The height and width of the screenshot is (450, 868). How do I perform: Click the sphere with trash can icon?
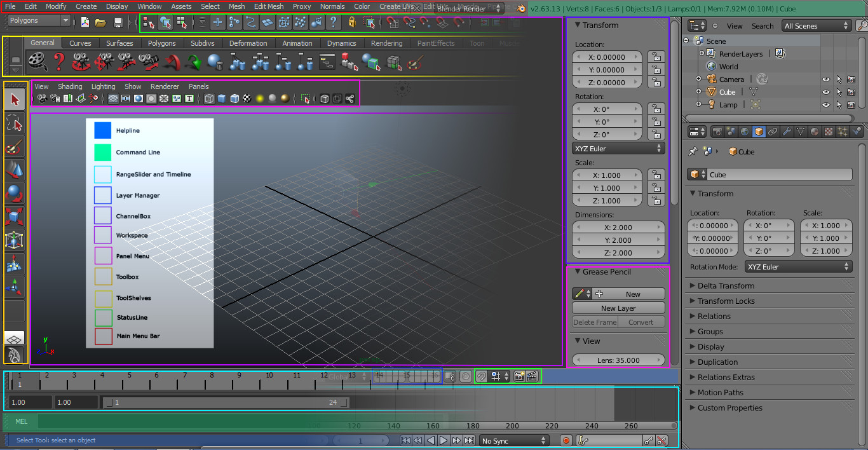215,62
